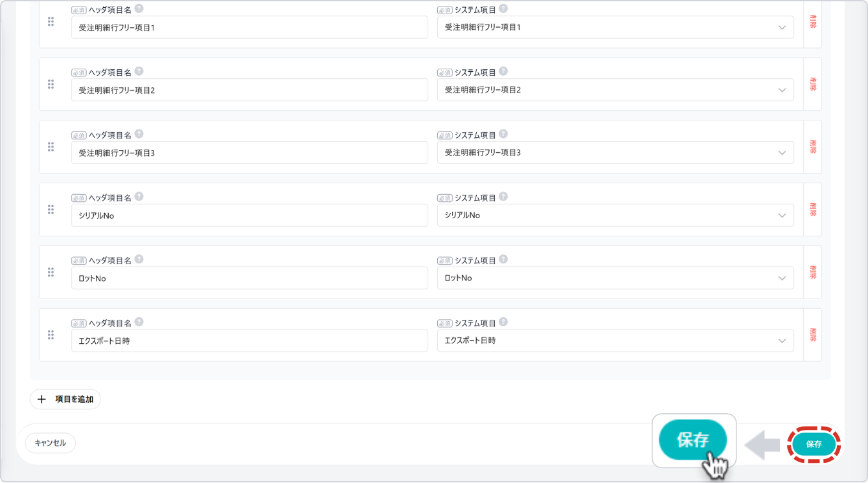Viewport: 868px width, 483px height.
Task: Expand the ロットNo システム項目 dropdown
Action: 615,278
